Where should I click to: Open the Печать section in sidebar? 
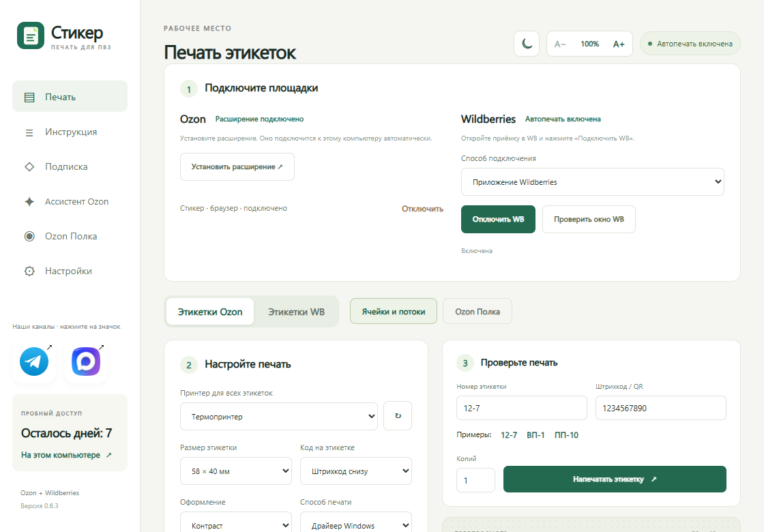pos(70,96)
